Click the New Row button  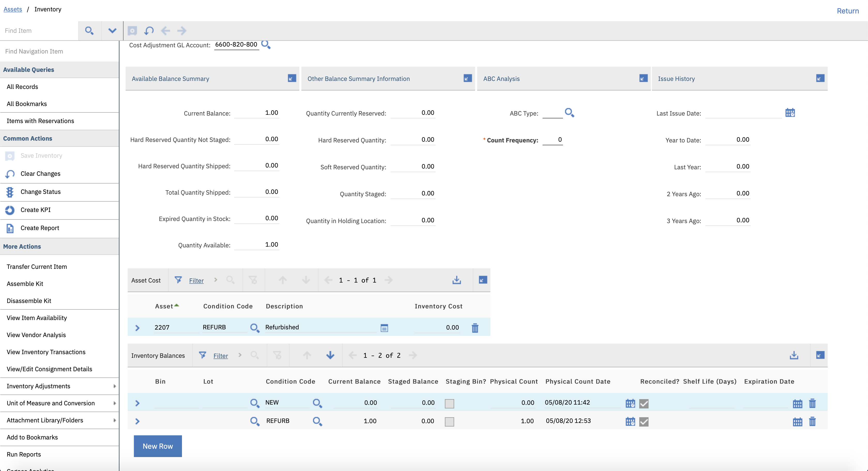(x=158, y=446)
